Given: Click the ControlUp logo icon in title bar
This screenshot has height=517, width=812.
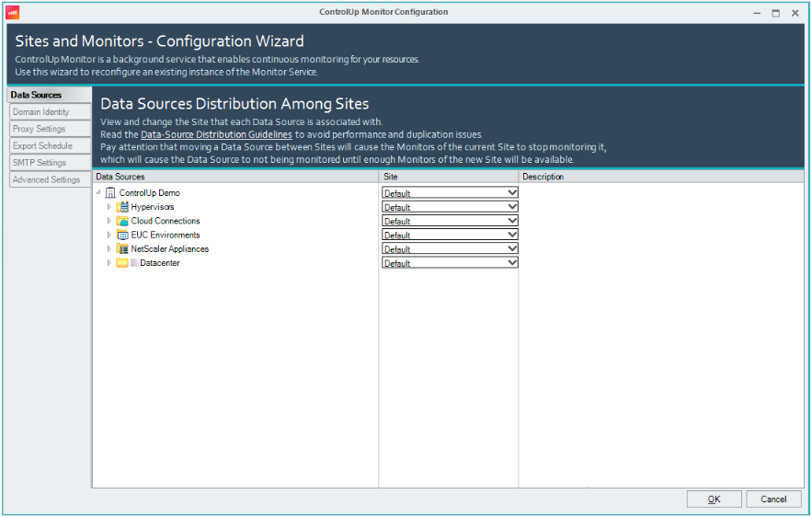Looking at the screenshot, I should 12,13.
